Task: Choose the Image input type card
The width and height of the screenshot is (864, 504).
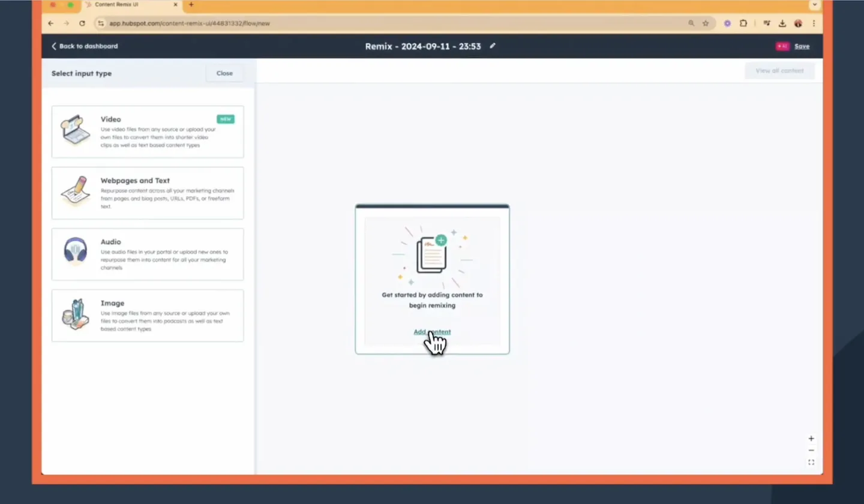Action: coord(148,316)
